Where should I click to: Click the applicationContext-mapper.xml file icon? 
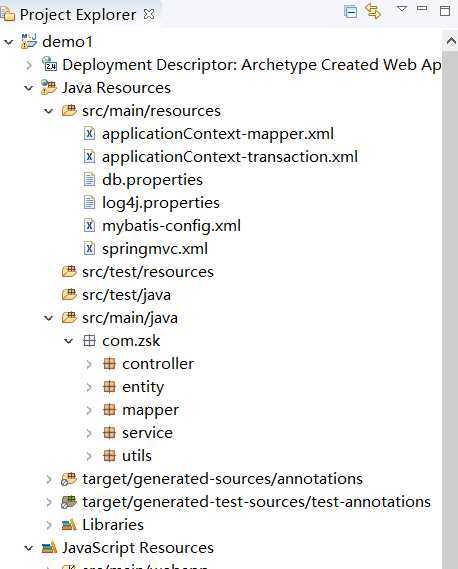pos(89,134)
